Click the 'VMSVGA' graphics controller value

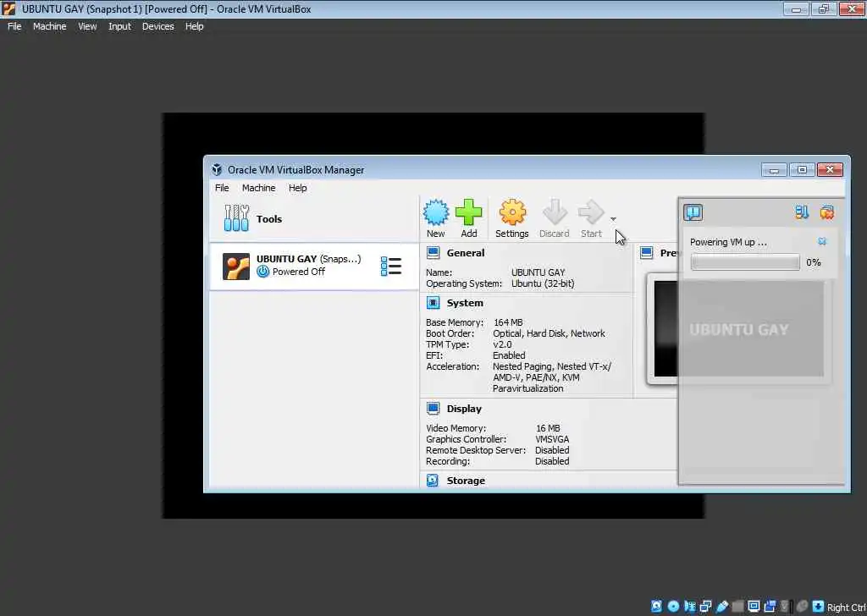coord(552,439)
